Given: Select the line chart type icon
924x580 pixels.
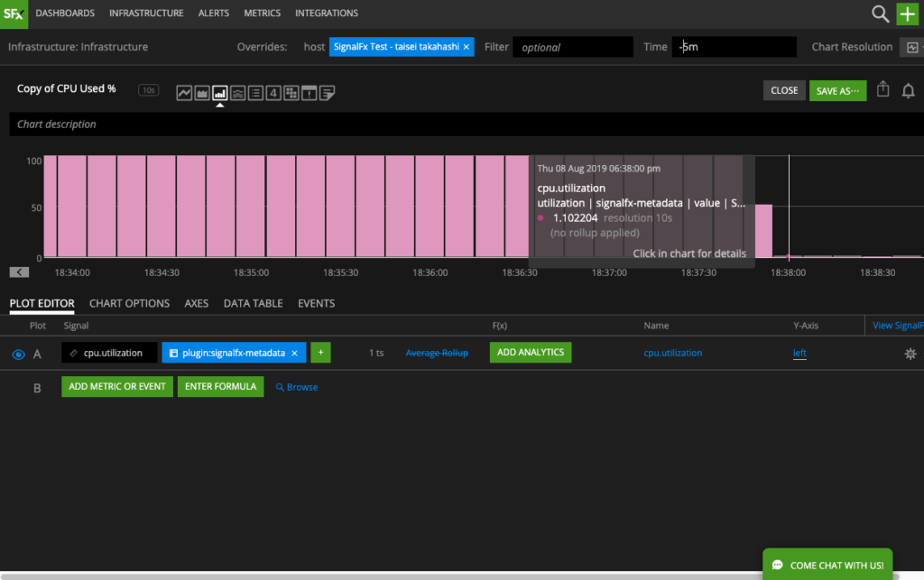Looking at the screenshot, I should pyautogui.click(x=184, y=92).
